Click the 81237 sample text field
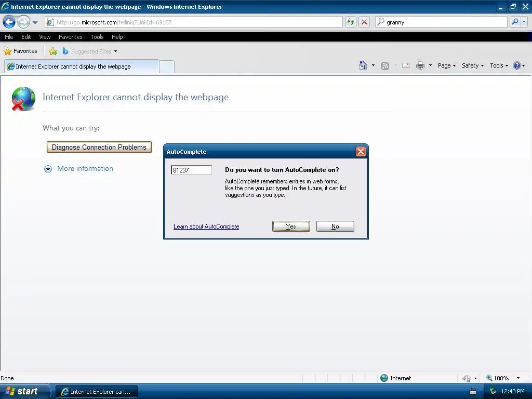Image resolution: width=532 pixels, height=399 pixels. [191, 170]
